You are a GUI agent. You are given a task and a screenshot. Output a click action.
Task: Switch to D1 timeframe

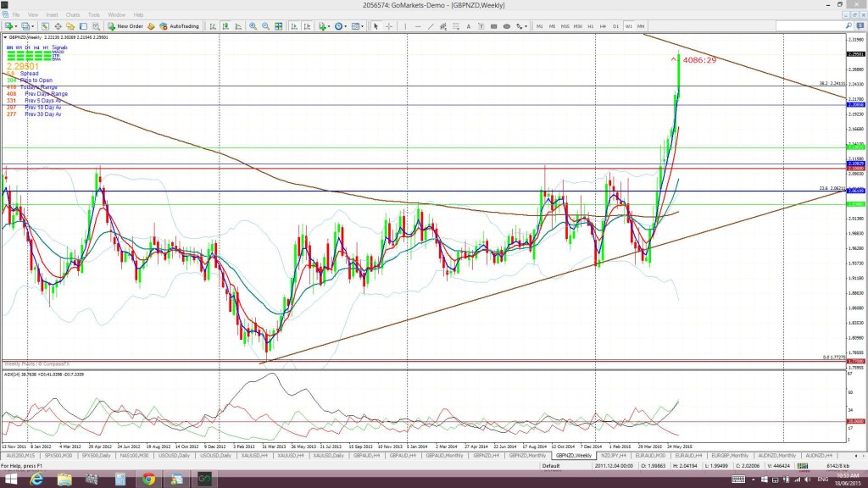click(x=615, y=26)
